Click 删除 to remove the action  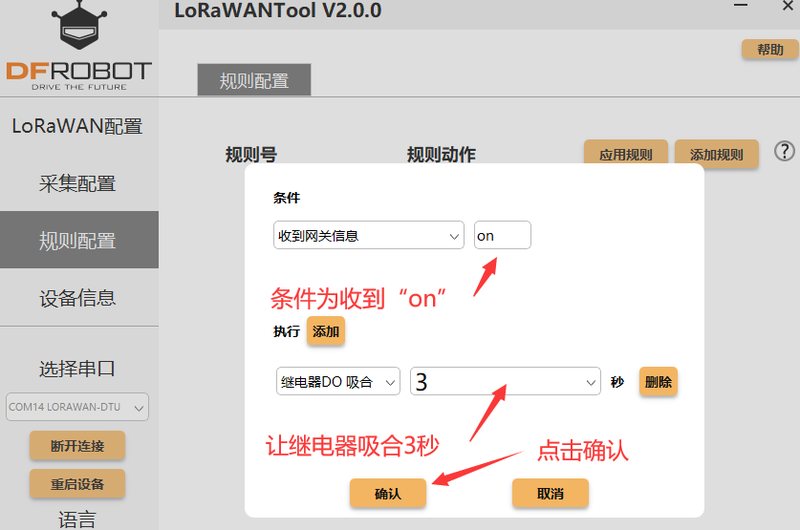(x=658, y=381)
